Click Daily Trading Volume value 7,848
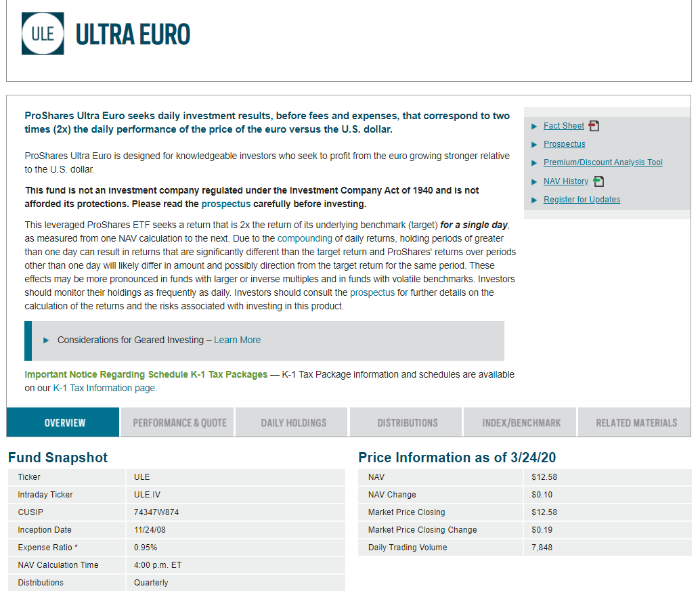Viewport: 700px width, 599px height. [x=542, y=548]
